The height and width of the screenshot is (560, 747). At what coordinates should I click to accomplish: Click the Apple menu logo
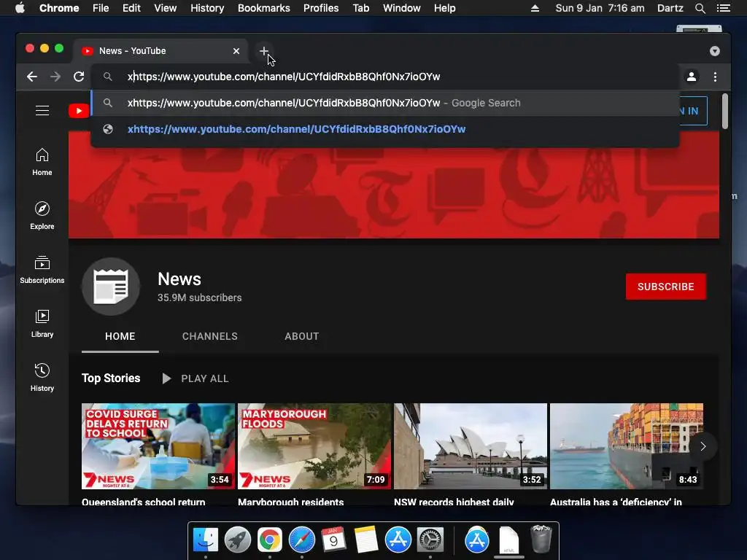pos(20,8)
